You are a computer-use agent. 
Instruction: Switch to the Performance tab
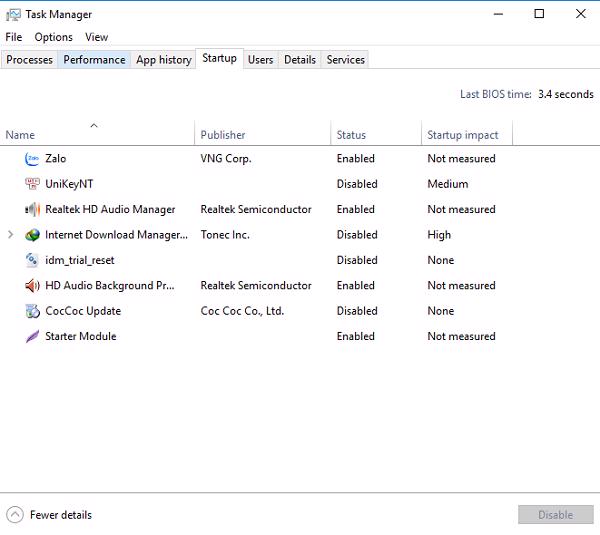[95, 60]
